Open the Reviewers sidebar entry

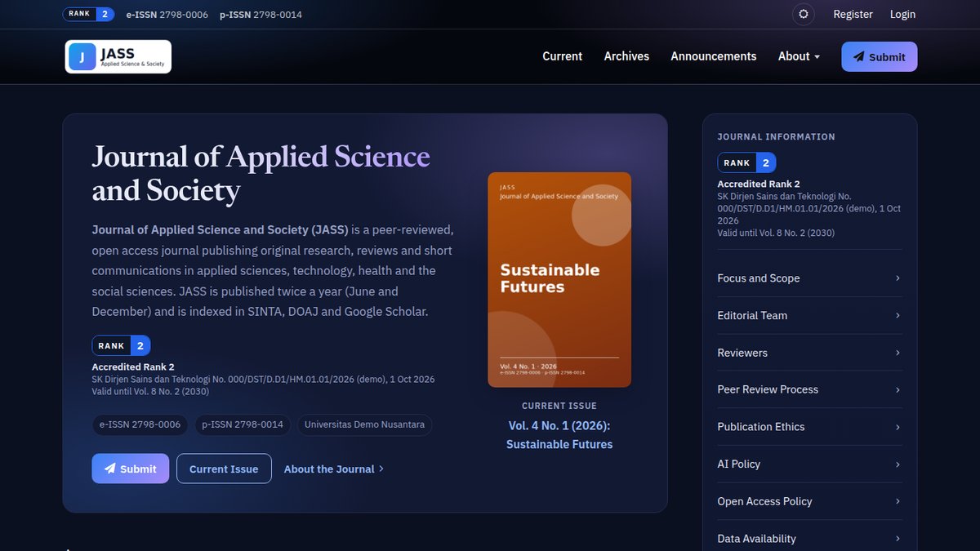pyautogui.click(x=810, y=353)
